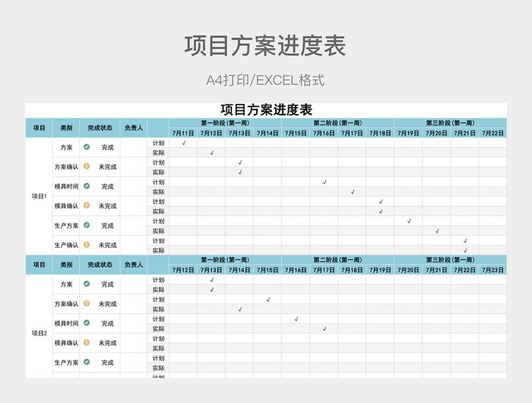
Task: Click checkmark in 项目1 生产方案 计划 row
Action: [409, 221]
